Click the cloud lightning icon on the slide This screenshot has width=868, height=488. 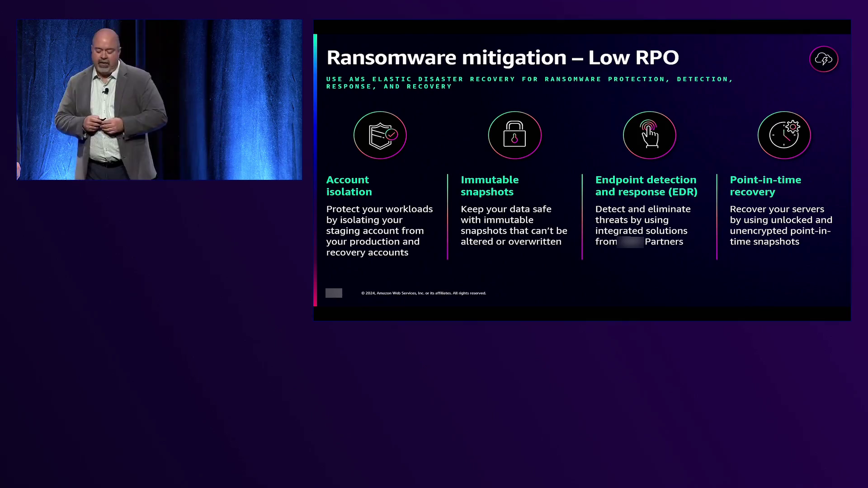coord(824,59)
